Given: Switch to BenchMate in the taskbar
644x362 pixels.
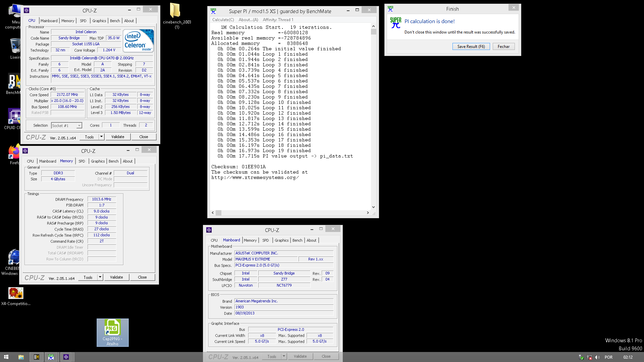Looking at the screenshot, I should (36, 357).
